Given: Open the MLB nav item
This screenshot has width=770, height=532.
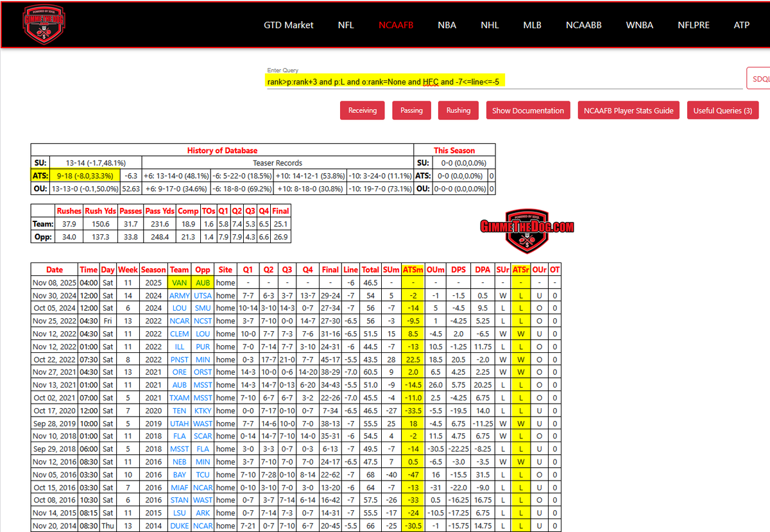Looking at the screenshot, I should click(x=532, y=25).
